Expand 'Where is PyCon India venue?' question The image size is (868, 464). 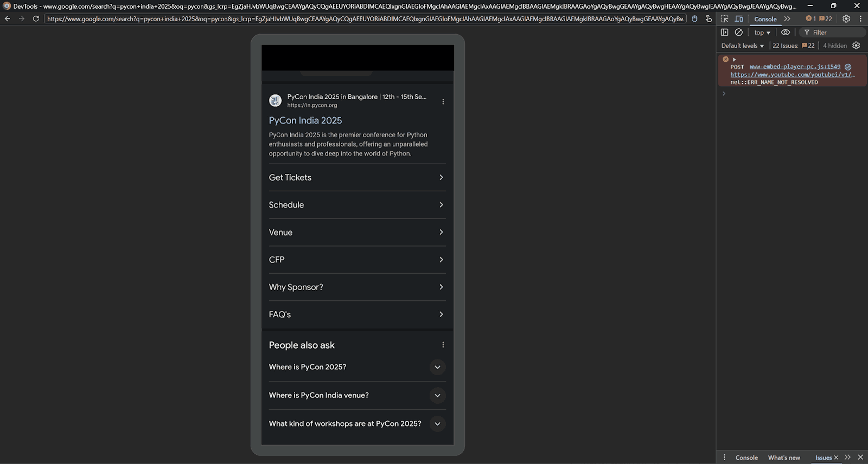tap(358, 396)
